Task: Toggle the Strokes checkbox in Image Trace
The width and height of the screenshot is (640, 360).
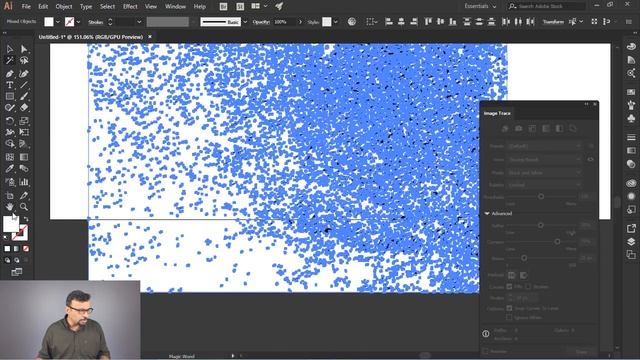Action: pos(528,287)
